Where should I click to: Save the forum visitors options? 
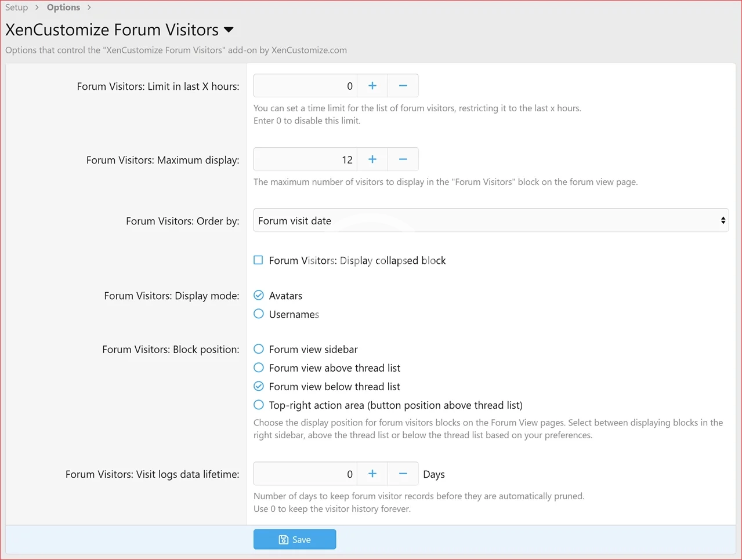pyautogui.click(x=295, y=540)
